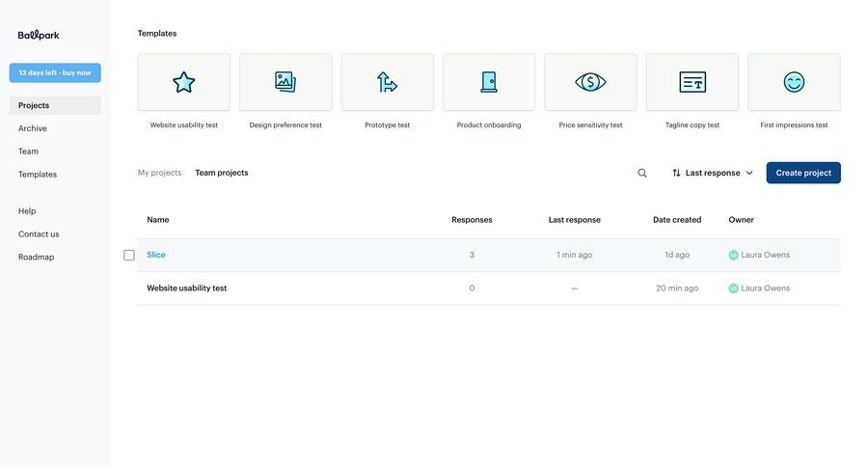The width and height of the screenshot is (868, 467).
Task: Open the Last response sort dropdown
Action: 713,173
